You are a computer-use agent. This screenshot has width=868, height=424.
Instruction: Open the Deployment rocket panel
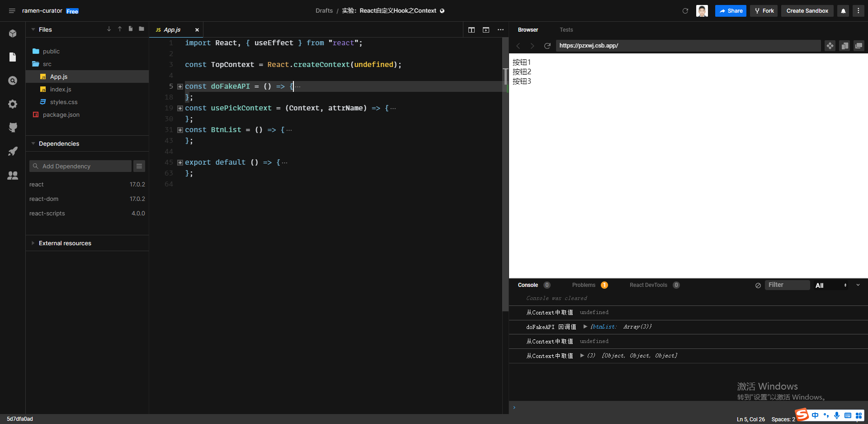[x=13, y=151]
